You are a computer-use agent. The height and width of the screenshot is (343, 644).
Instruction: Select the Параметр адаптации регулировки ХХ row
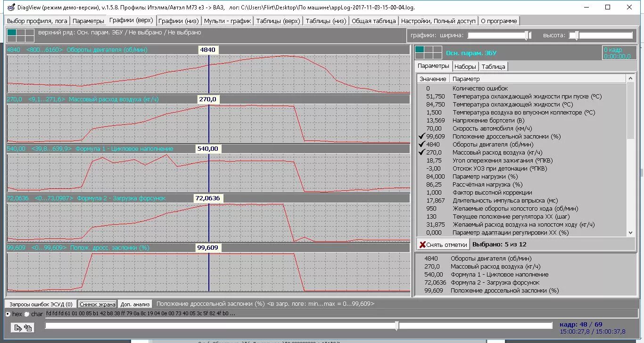pyautogui.click(x=522, y=232)
